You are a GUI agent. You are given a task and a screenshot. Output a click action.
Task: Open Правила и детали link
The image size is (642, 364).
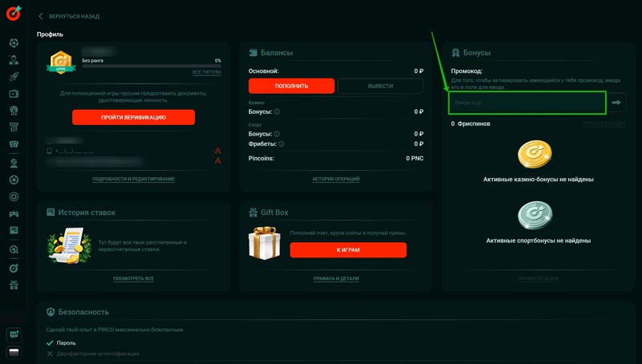(336, 278)
